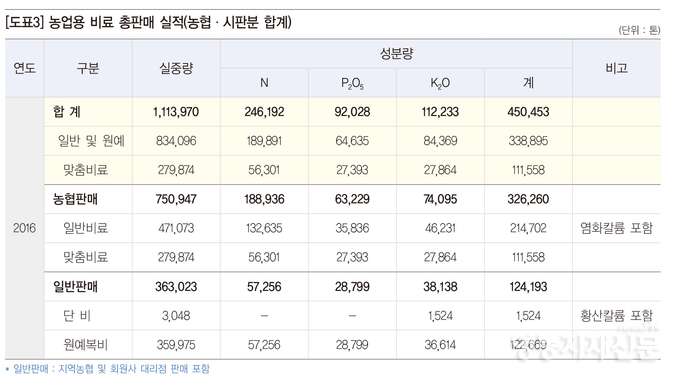Click the 2016 year cell

point(24,228)
